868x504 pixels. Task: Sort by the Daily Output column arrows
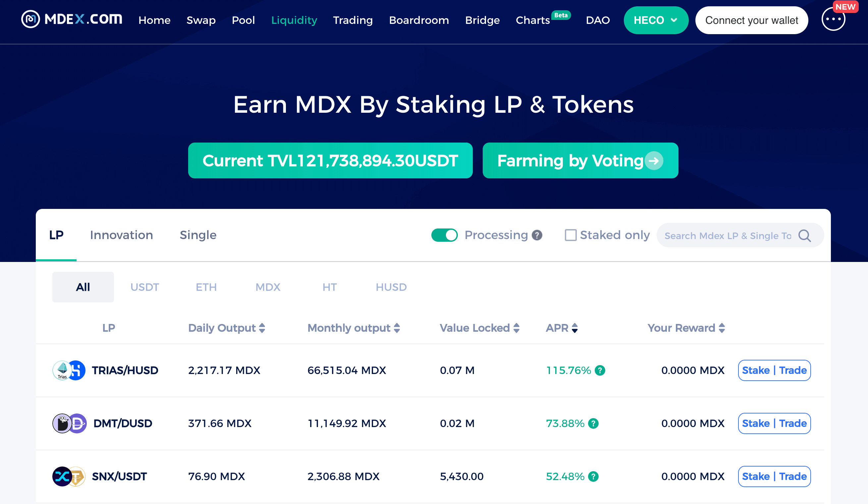click(262, 328)
